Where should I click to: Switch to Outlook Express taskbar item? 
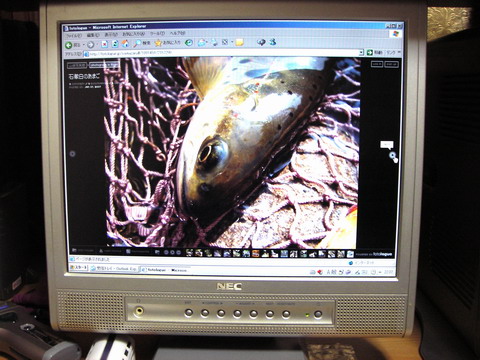tap(113, 268)
